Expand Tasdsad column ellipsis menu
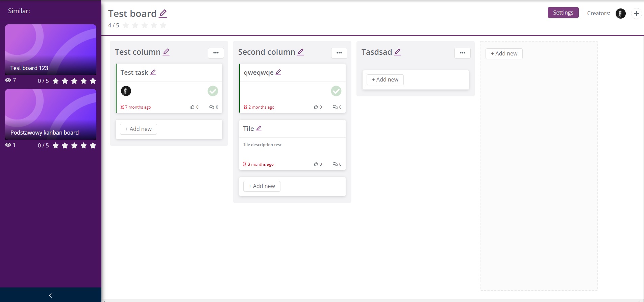Image resolution: width=644 pixels, height=302 pixels. 463,53
